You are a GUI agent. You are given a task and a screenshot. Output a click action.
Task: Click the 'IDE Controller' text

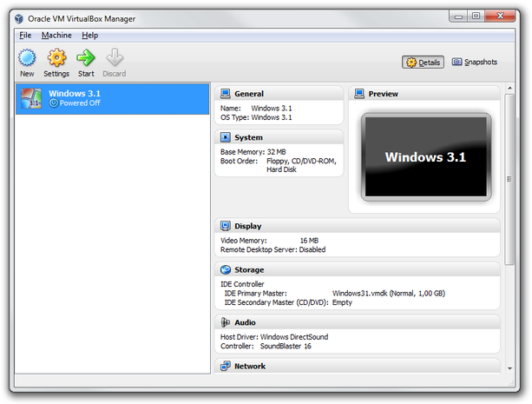click(x=242, y=284)
